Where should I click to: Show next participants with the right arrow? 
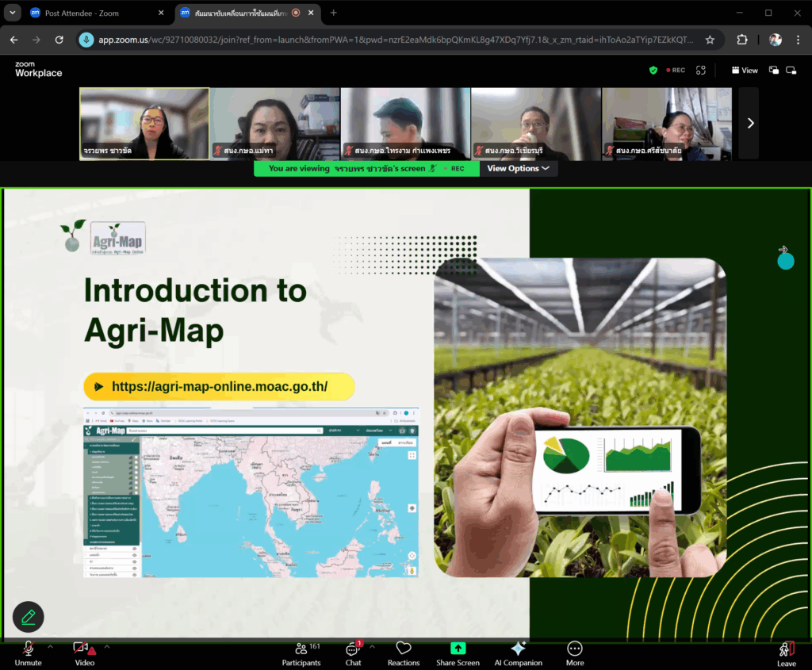tap(750, 123)
